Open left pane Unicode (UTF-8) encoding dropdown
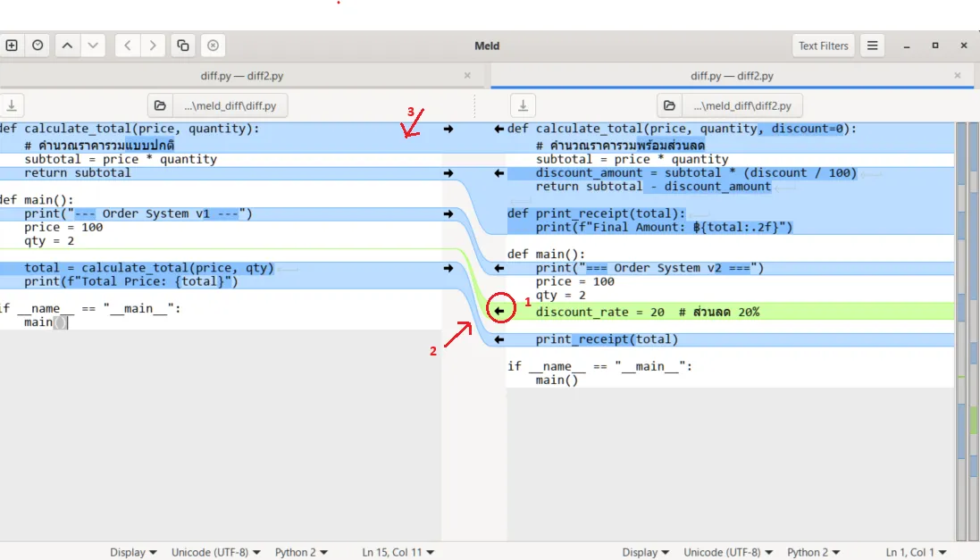 click(x=215, y=552)
